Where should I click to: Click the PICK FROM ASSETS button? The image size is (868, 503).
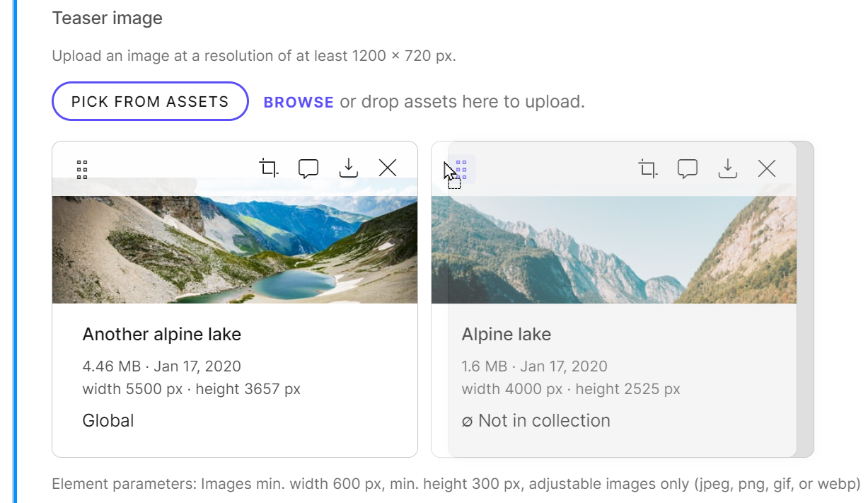[x=149, y=101]
